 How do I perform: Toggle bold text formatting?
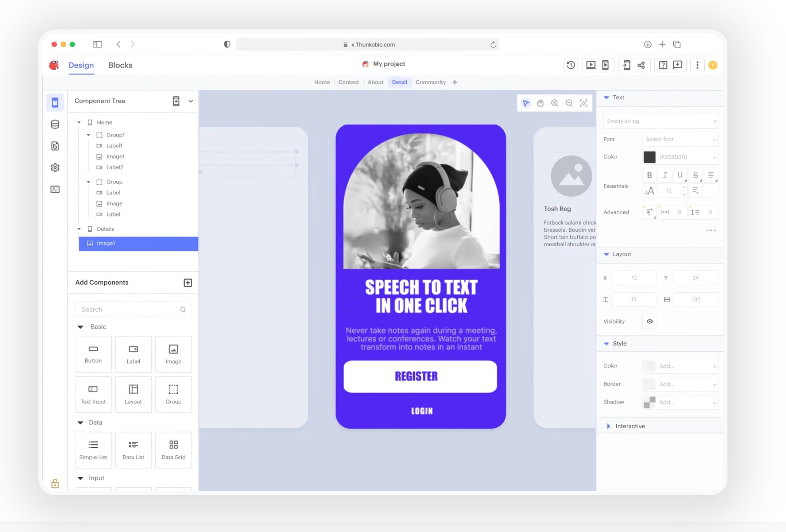649,175
